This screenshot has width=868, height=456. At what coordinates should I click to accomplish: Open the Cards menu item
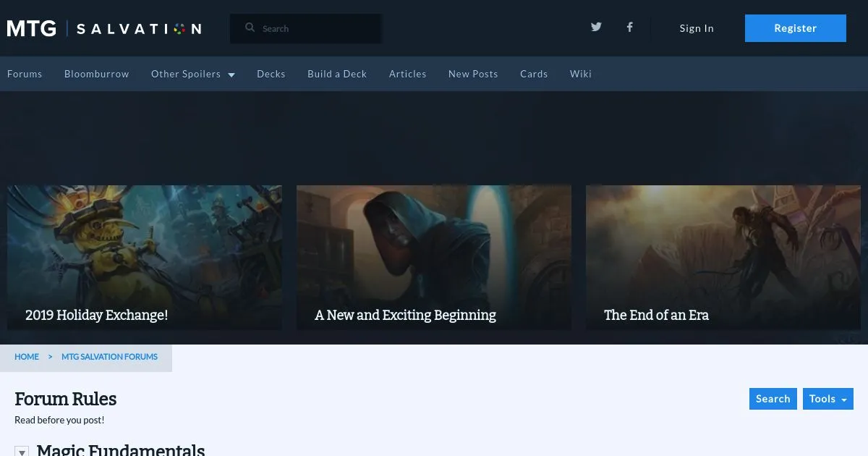[x=534, y=74]
